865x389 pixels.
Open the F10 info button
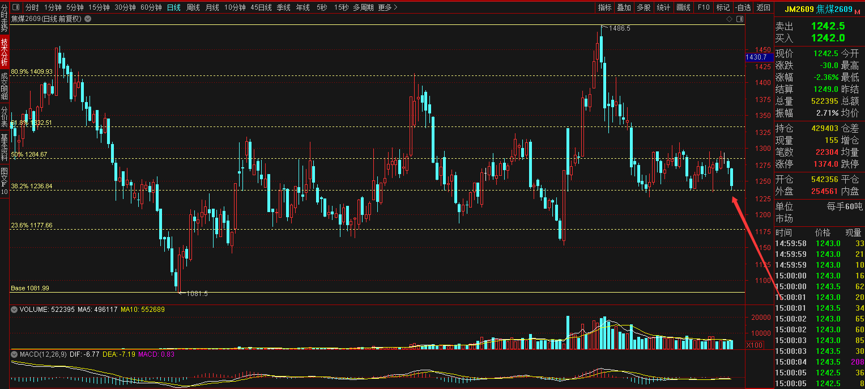click(703, 7)
